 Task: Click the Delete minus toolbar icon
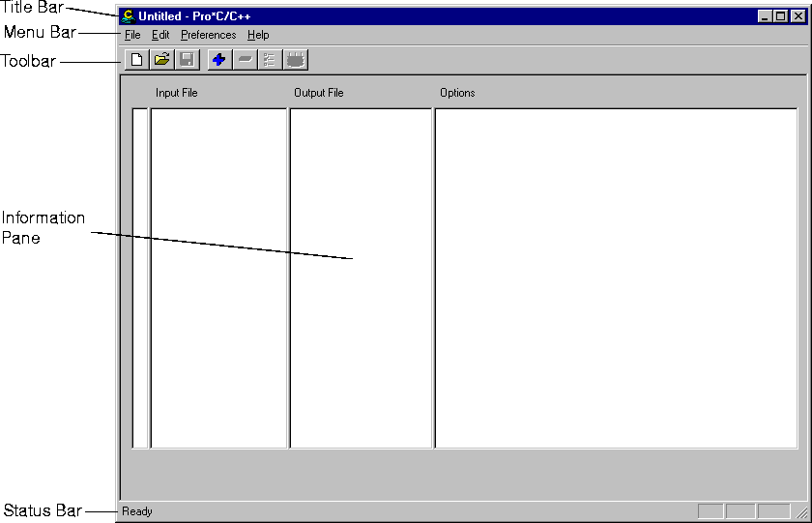coord(245,60)
